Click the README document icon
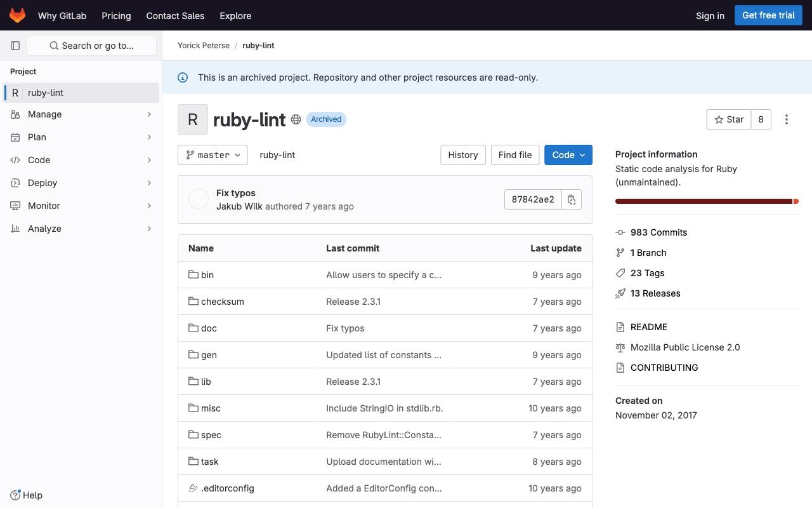The image size is (812, 508). [620, 327]
